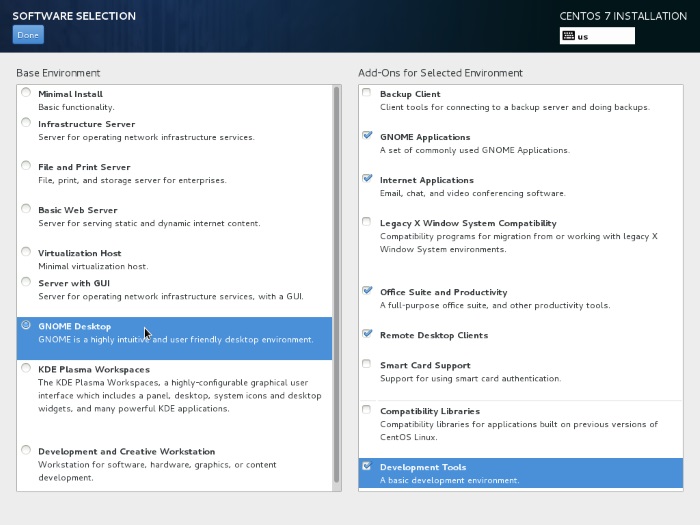
Task: Select the GNOME Desktop radio button
Action: pos(26,325)
